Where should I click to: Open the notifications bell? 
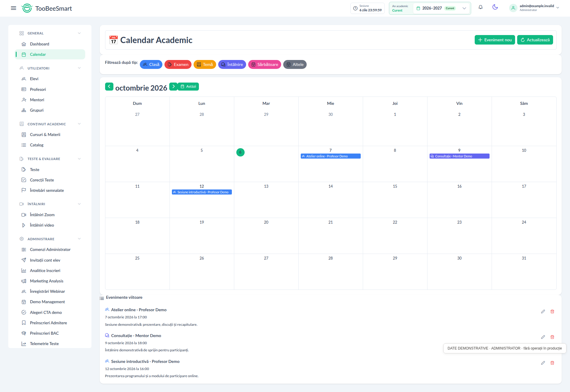point(480,7)
